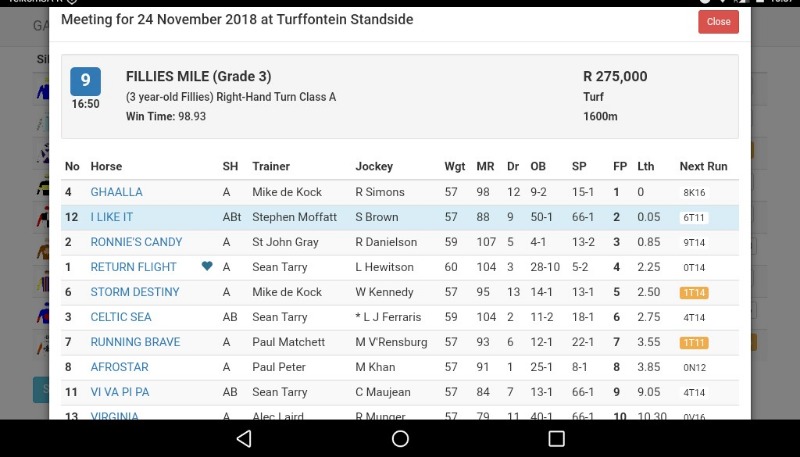Image resolution: width=800 pixels, height=457 pixels.
Task: Open RUNNING BRAVE horse link
Action: point(135,342)
